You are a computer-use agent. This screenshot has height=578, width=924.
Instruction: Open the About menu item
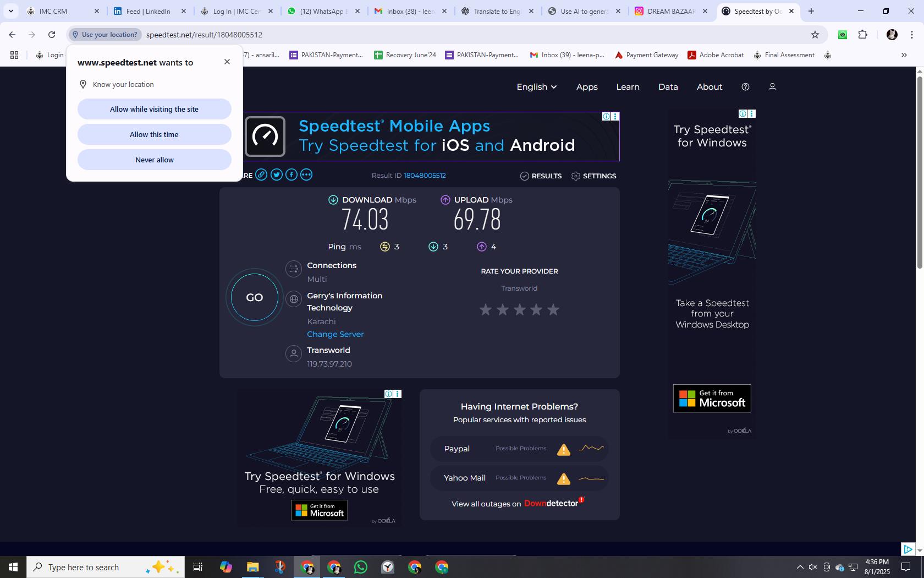pos(710,87)
